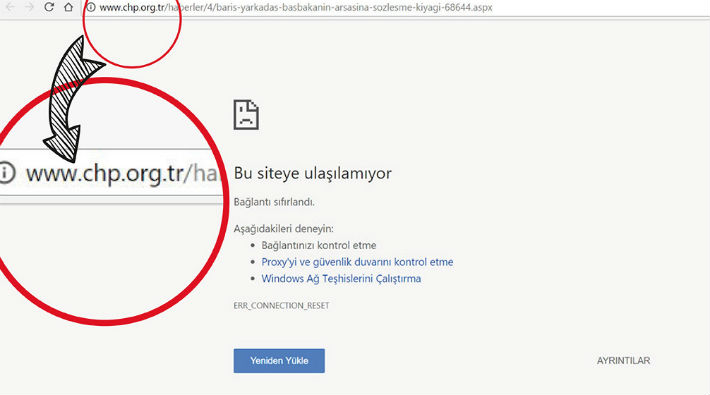Select the chp.org.tr URL in the address bar
This screenshot has width=710, height=395.
coord(296,7)
